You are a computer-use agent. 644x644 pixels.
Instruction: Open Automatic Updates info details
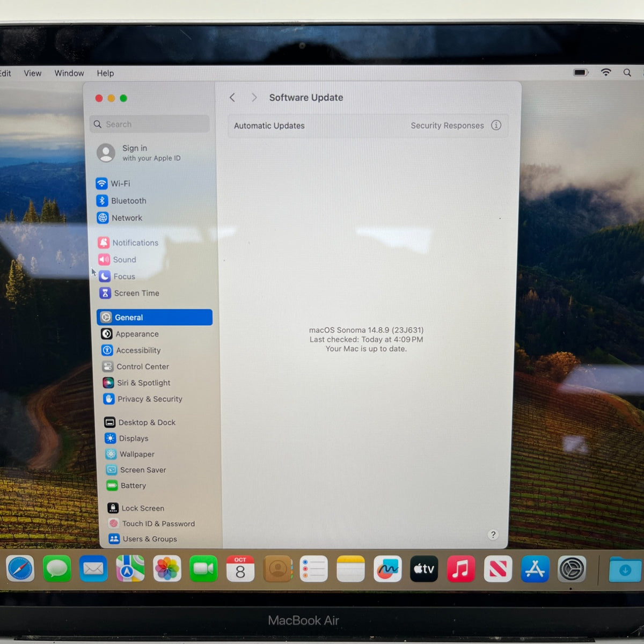[x=496, y=125]
